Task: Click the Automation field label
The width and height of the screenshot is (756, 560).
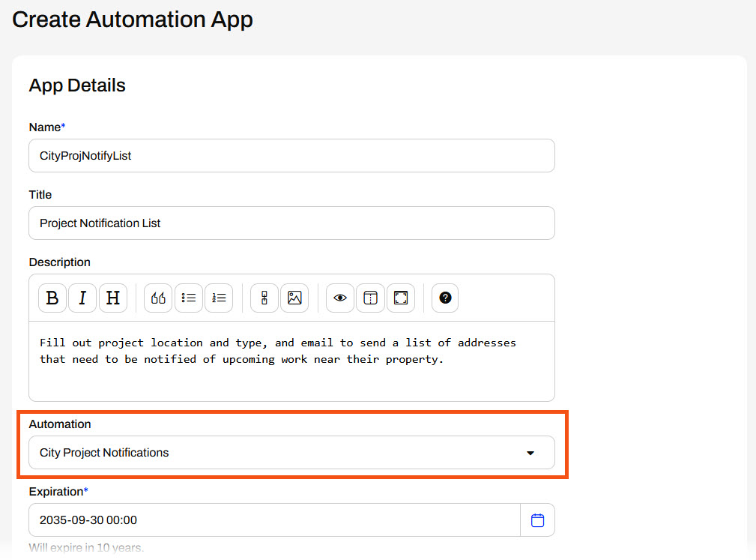Action: [60, 424]
